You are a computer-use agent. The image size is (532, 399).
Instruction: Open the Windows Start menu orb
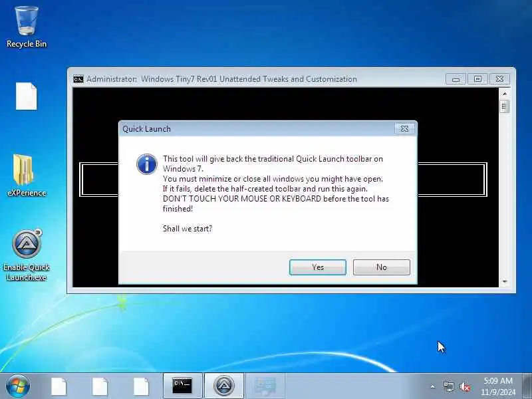pos(18,386)
